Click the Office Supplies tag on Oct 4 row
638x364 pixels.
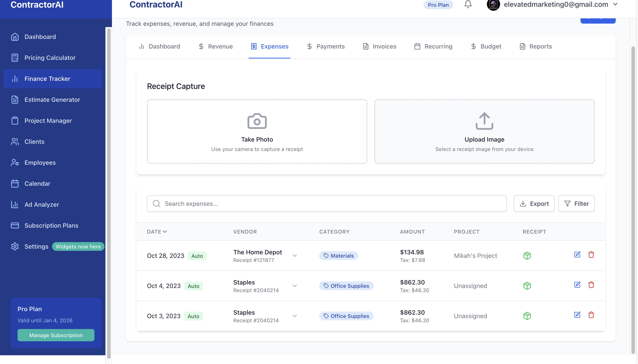tap(346, 286)
